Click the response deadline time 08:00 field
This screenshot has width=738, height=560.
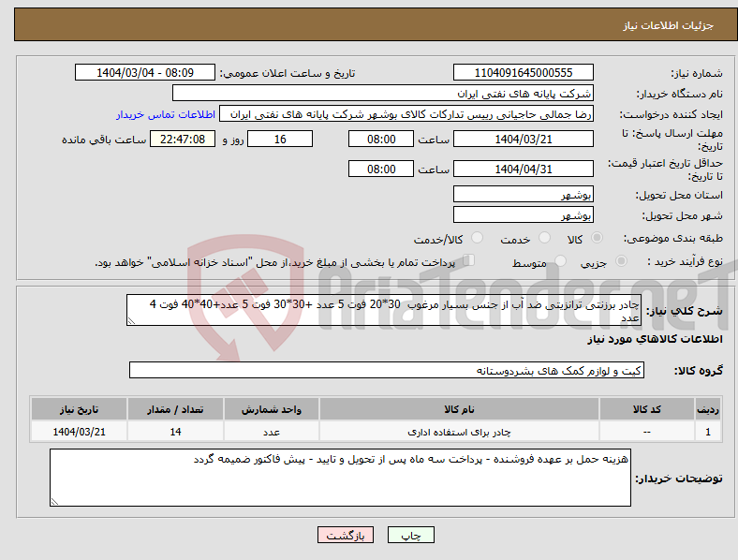point(381,139)
